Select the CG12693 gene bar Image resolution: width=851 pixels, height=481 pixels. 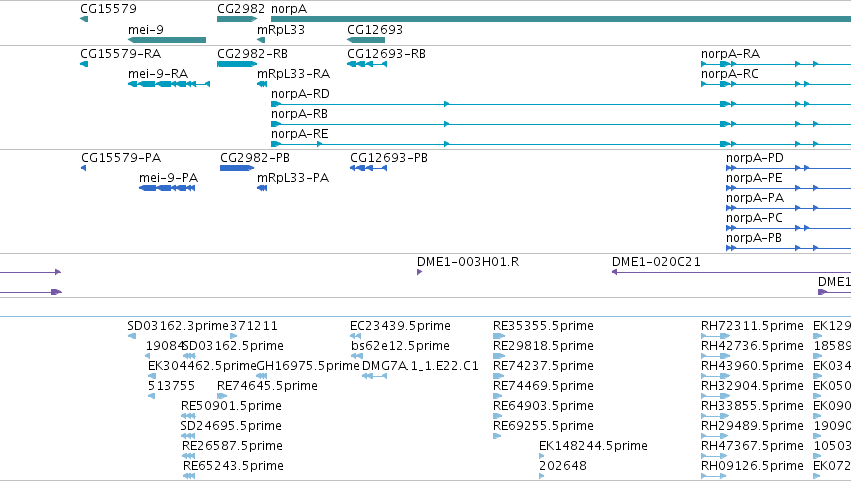click(x=366, y=40)
